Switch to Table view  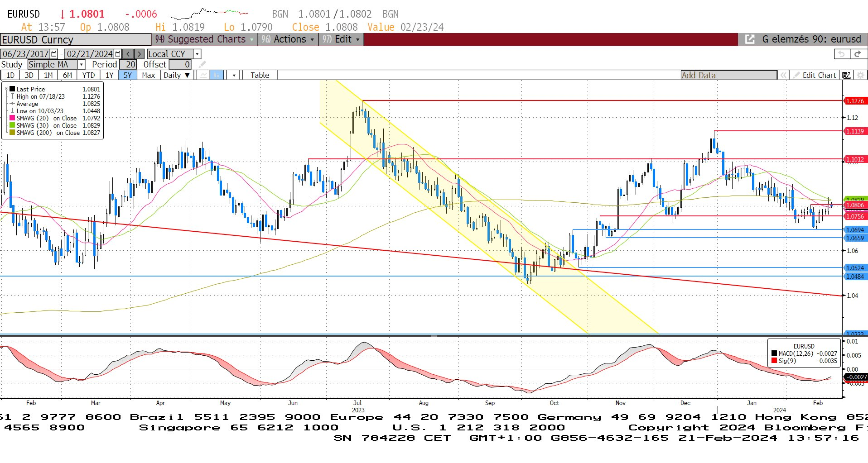tap(260, 75)
